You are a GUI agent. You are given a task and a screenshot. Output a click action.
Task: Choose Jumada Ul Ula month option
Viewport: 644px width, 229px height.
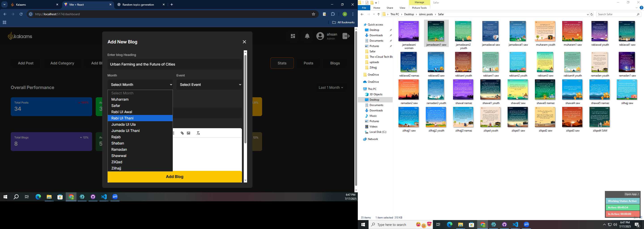(140, 124)
